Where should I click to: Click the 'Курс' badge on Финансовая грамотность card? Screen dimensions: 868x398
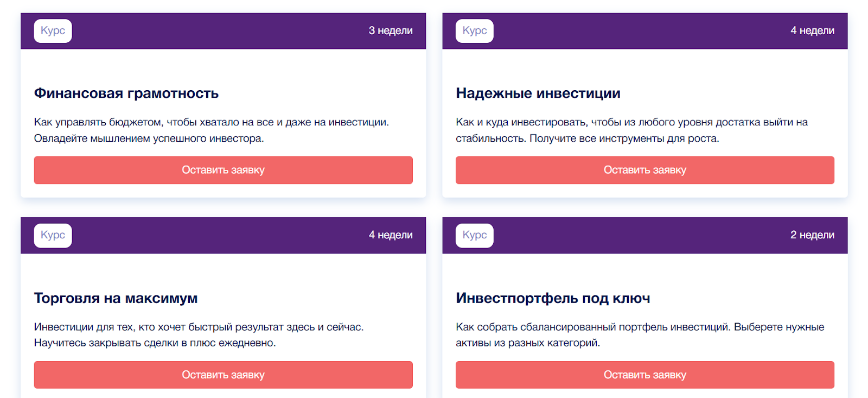click(53, 31)
